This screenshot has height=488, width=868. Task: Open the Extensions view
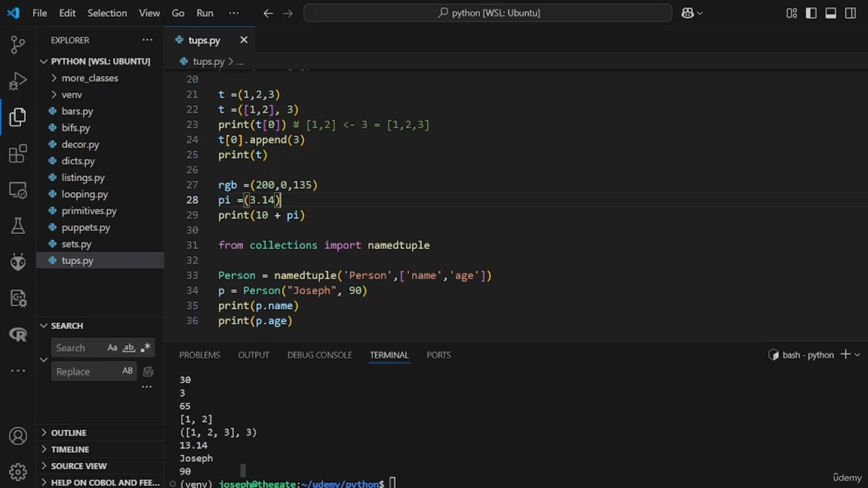18,154
